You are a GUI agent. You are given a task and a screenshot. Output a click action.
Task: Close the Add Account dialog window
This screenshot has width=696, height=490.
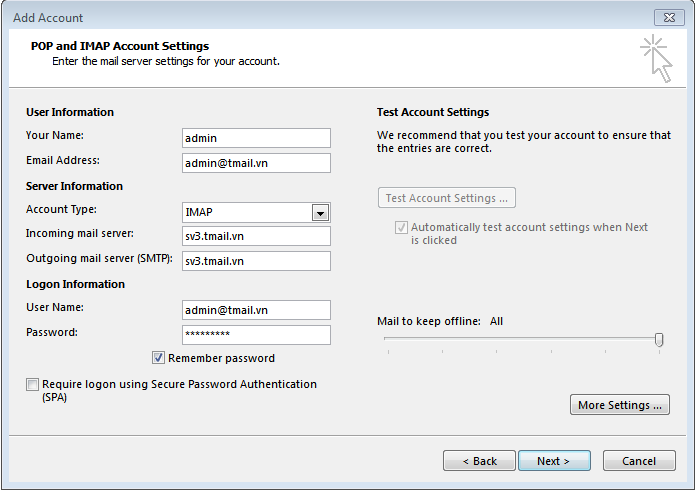668,17
